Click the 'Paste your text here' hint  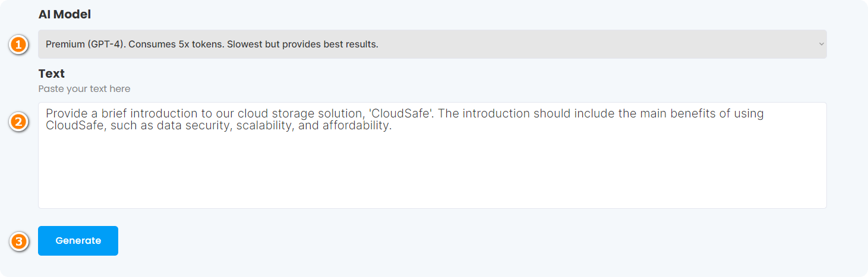[84, 89]
